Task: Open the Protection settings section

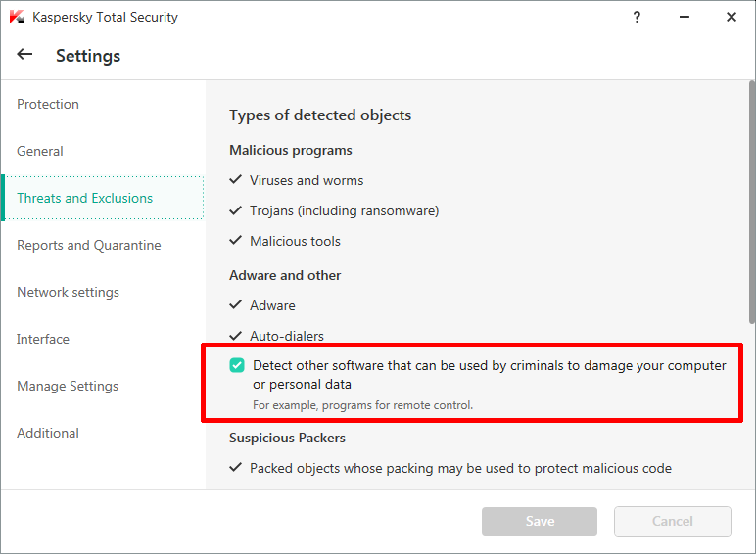Action: tap(48, 104)
